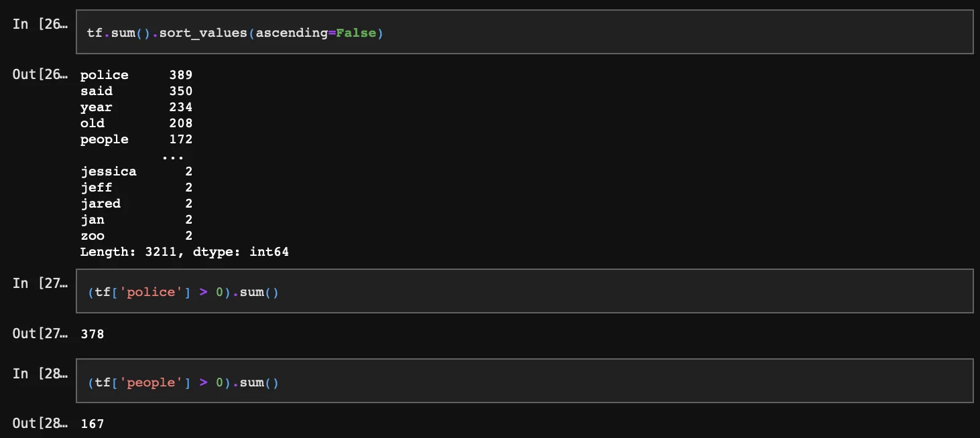The image size is (980, 438).
Task: Click the Out[28 output prompt
Action: pyautogui.click(x=40, y=423)
